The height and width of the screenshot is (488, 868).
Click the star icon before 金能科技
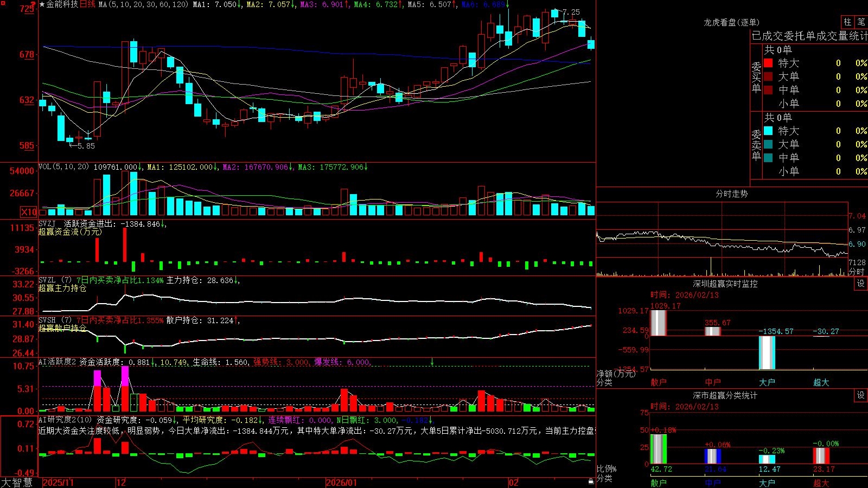click(x=42, y=4)
